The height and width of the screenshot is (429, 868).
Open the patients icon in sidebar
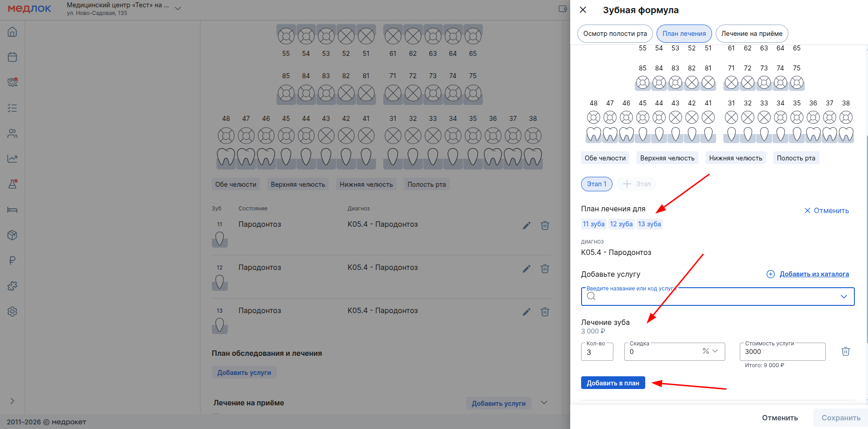coord(12,134)
